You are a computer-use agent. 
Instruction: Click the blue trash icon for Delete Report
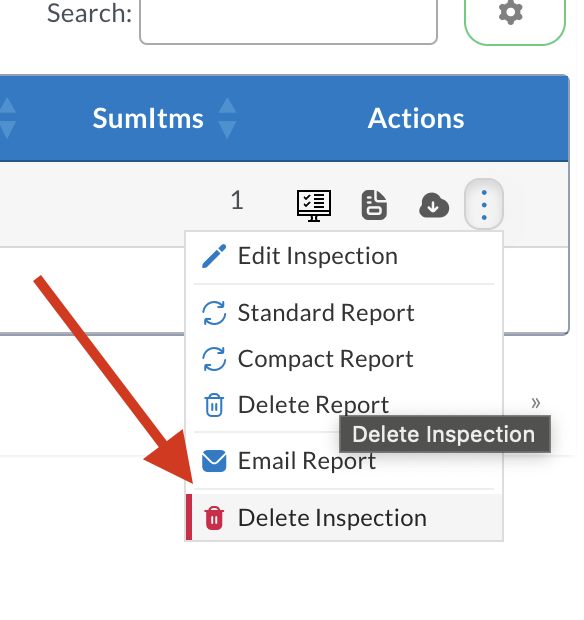(x=214, y=405)
